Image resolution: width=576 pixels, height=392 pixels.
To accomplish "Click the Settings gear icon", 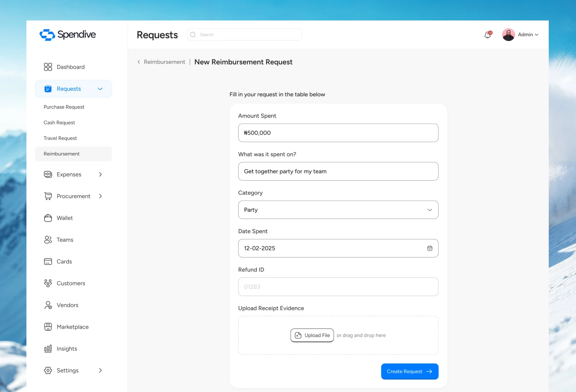I will [x=48, y=370].
